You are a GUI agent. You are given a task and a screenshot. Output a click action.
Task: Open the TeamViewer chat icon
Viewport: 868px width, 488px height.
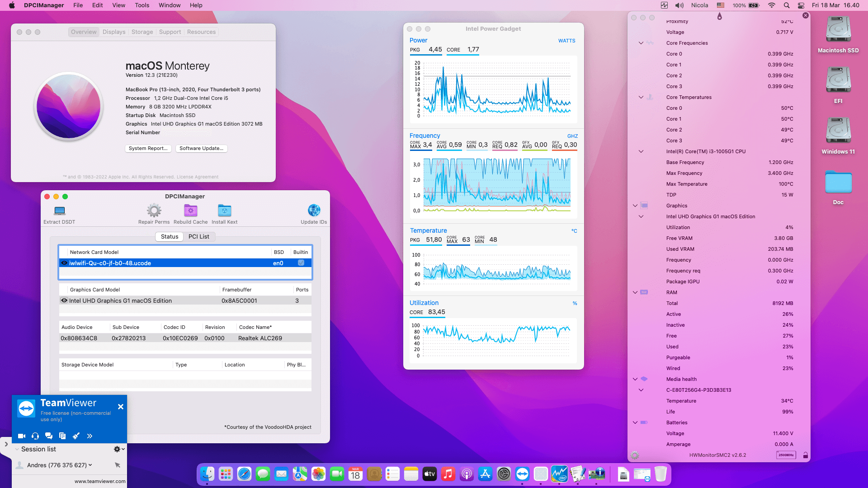point(49,436)
